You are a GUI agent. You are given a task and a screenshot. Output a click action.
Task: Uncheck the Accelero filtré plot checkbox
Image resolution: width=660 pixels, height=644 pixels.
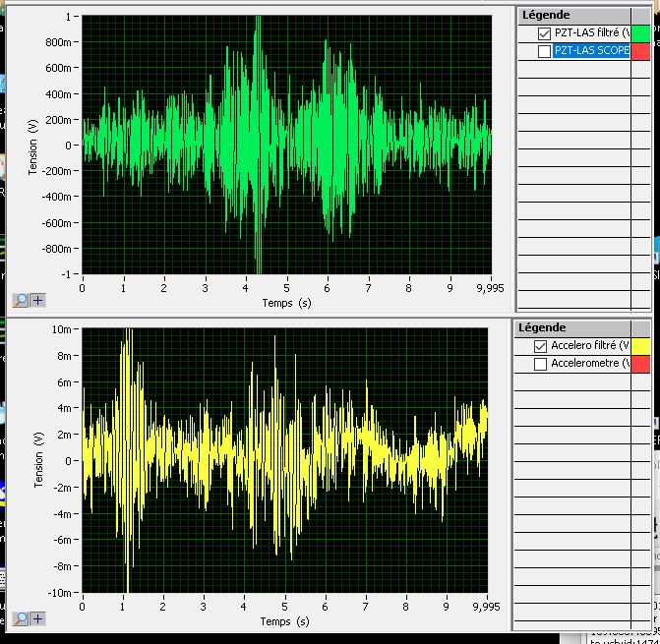tap(540, 346)
